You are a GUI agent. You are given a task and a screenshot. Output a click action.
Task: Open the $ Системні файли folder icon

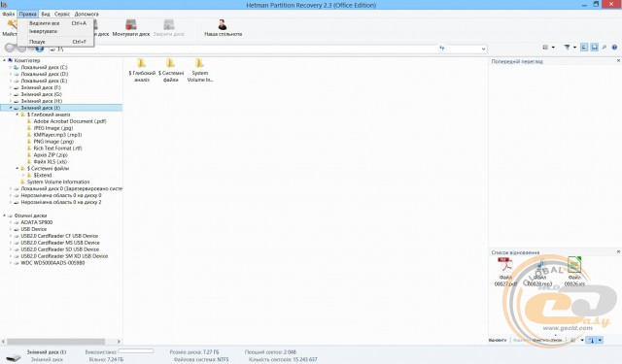(171, 63)
